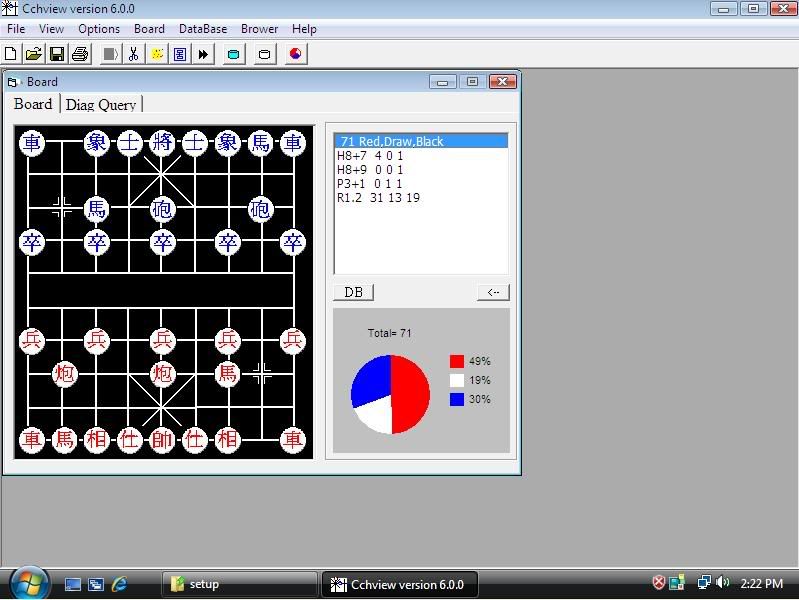Click the red center pawn 兵
The height and width of the screenshot is (600, 799).
[x=162, y=341]
